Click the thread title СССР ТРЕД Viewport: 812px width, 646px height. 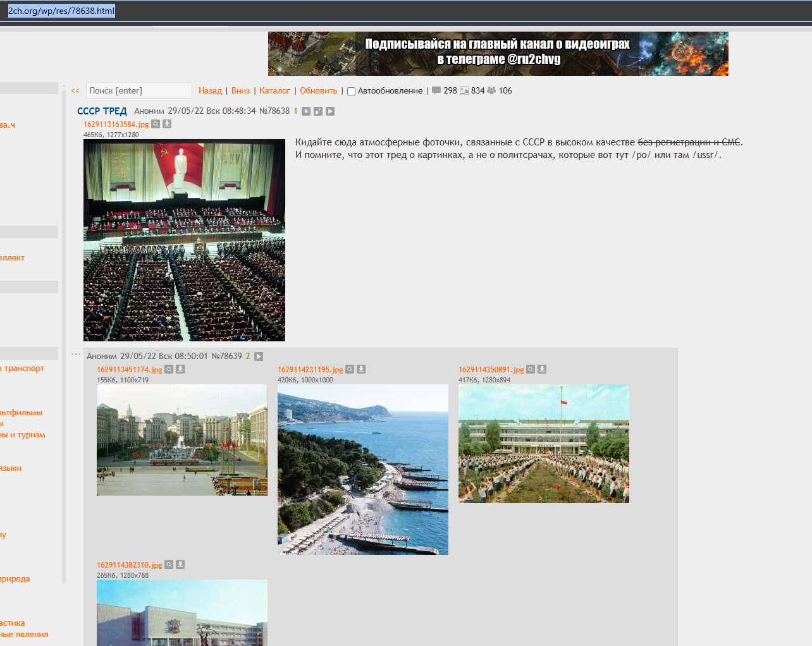102,111
